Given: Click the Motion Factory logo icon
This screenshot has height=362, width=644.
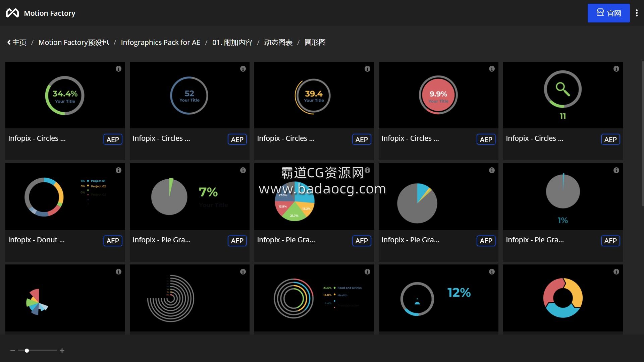Looking at the screenshot, I should [12, 13].
